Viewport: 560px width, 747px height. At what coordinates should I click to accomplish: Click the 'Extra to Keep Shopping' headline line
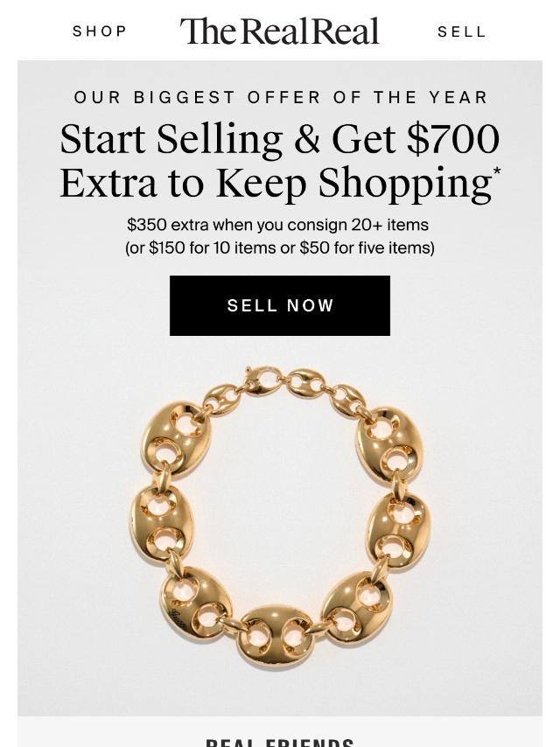(x=276, y=184)
